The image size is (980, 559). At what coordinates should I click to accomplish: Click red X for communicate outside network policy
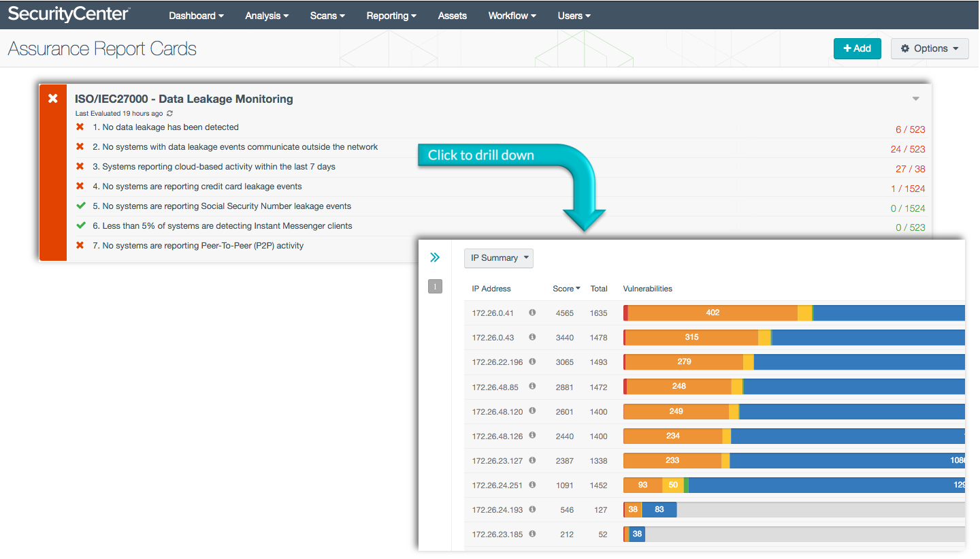click(x=80, y=147)
